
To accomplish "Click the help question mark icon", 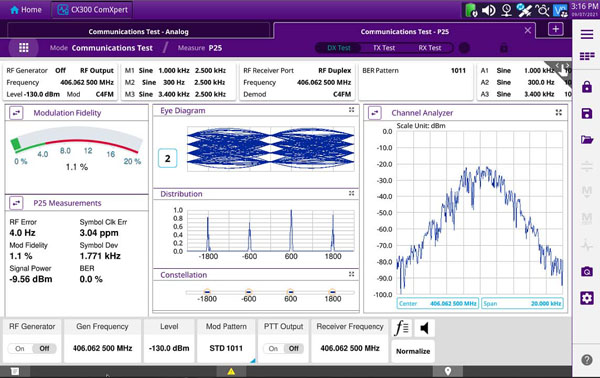I will tap(587, 360).
